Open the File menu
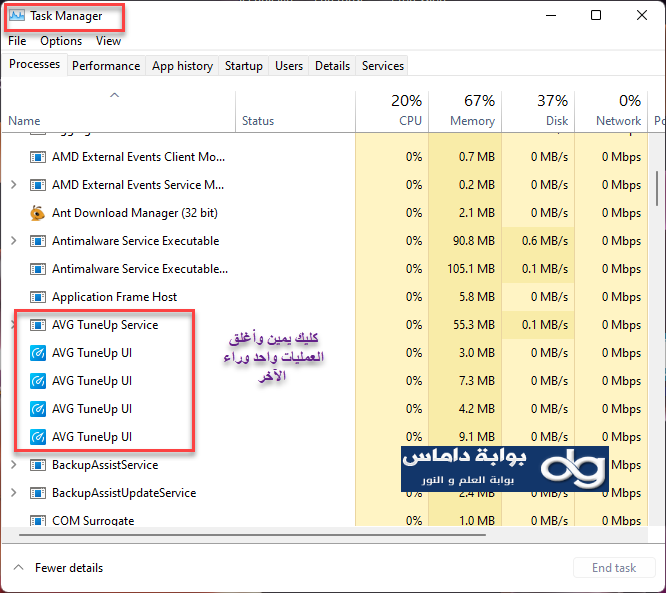This screenshot has height=593, width=666. point(17,41)
